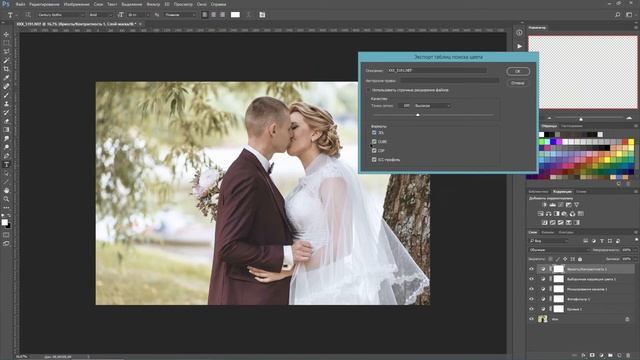Click the warp text icon in options bar
The width and height of the screenshot is (640, 360).
tap(249, 15)
